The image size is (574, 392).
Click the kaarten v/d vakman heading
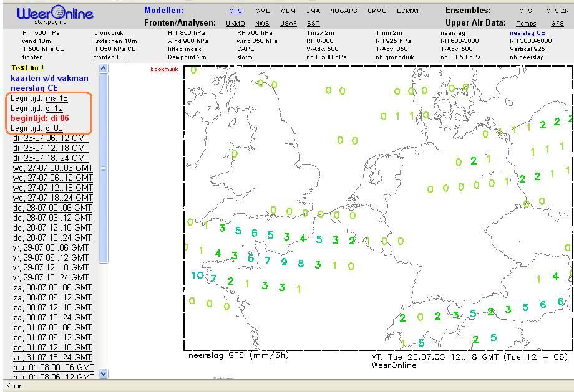[49, 78]
